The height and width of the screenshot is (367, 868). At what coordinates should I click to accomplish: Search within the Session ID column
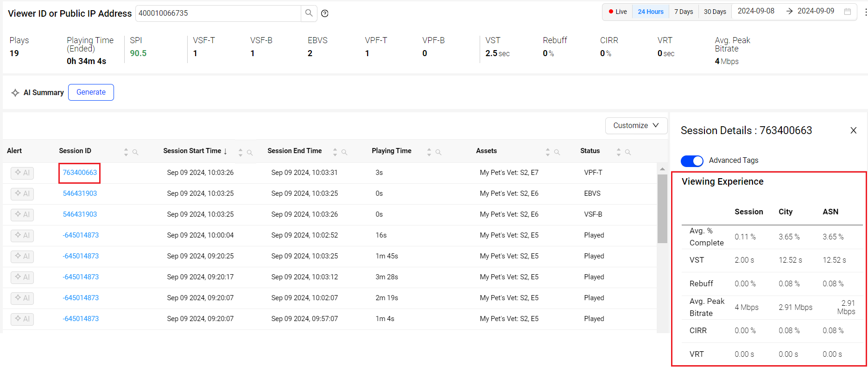click(135, 152)
